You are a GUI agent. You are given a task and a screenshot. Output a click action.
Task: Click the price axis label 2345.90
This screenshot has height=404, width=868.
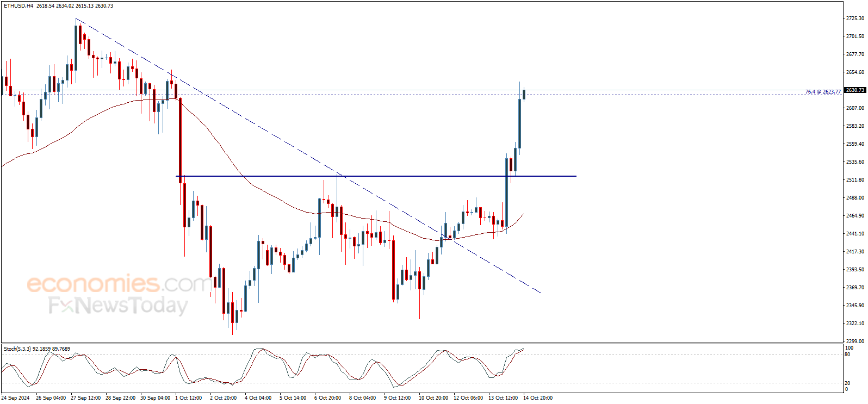click(855, 306)
